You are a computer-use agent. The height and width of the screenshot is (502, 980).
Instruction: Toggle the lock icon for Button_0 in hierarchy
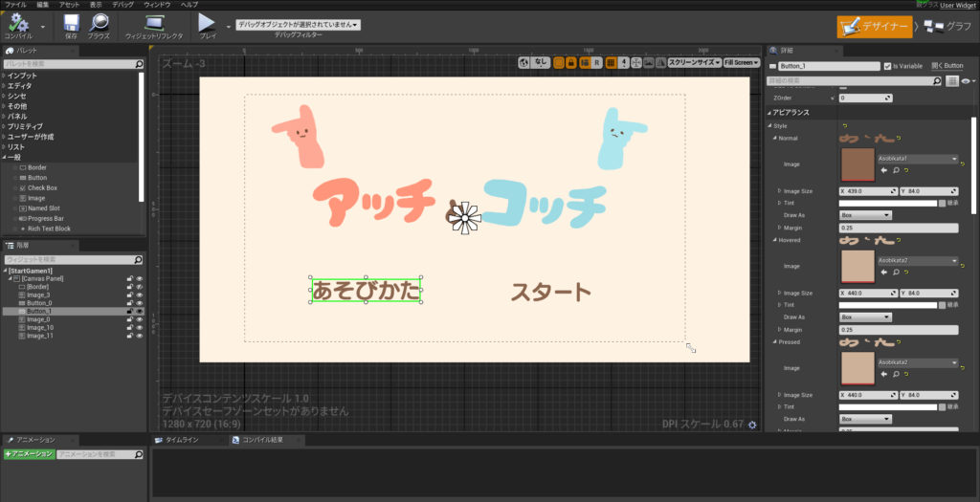pyautogui.click(x=129, y=303)
